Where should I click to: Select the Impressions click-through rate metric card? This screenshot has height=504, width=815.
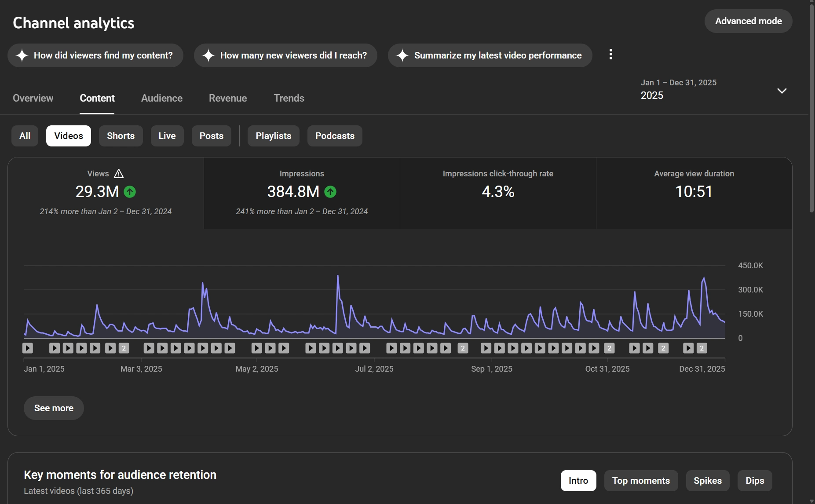pos(498,193)
